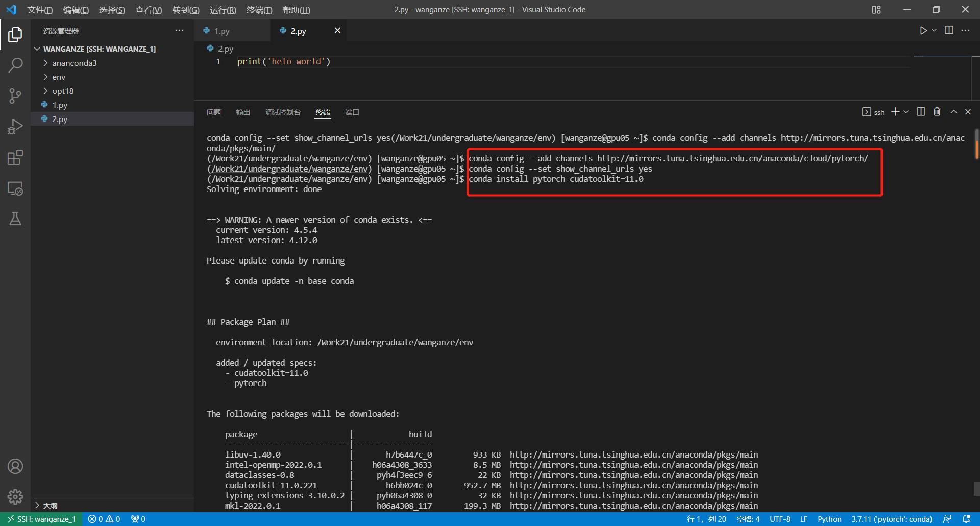
Task: Open the Search view in sidebar
Action: coord(15,65)
